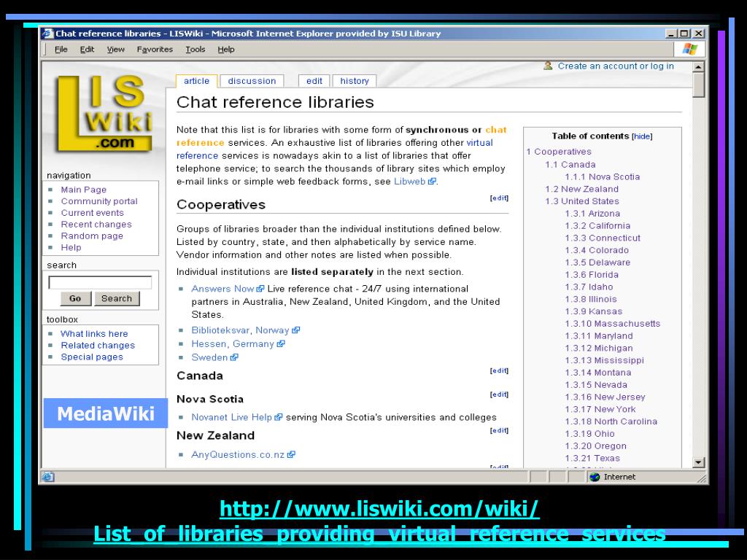Jump to 1.1 Canada in contents

click(570, 165)
